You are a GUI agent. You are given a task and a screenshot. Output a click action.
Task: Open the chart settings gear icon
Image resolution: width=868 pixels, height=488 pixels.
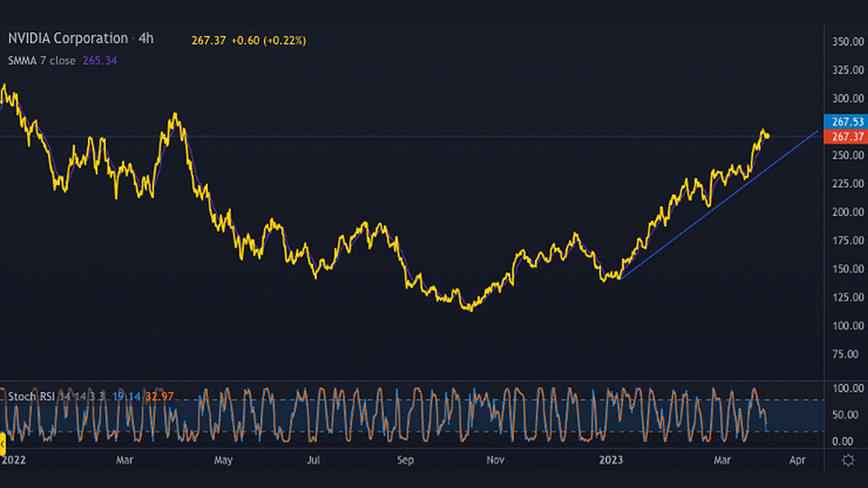click(x=848, y=460)
